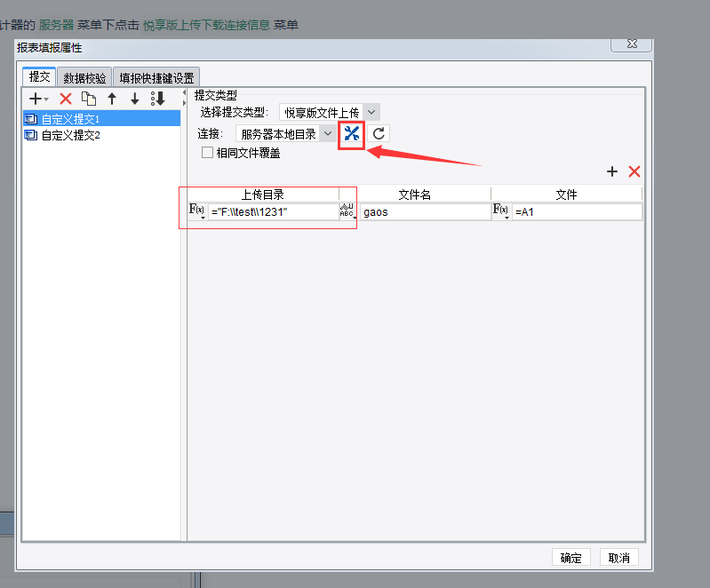Click the 确定 button
This screenshot has width=710, height=588.
(571, 558)
